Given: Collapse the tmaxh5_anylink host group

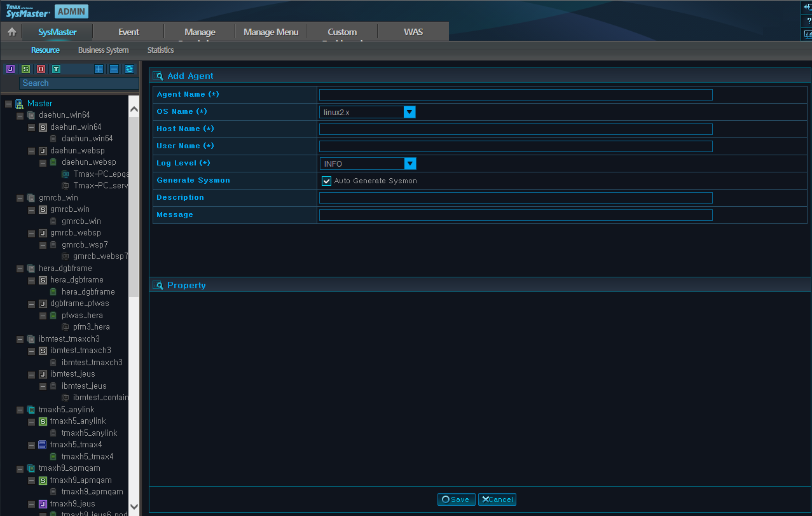Looking at the screenshot, I should (20, 410).
